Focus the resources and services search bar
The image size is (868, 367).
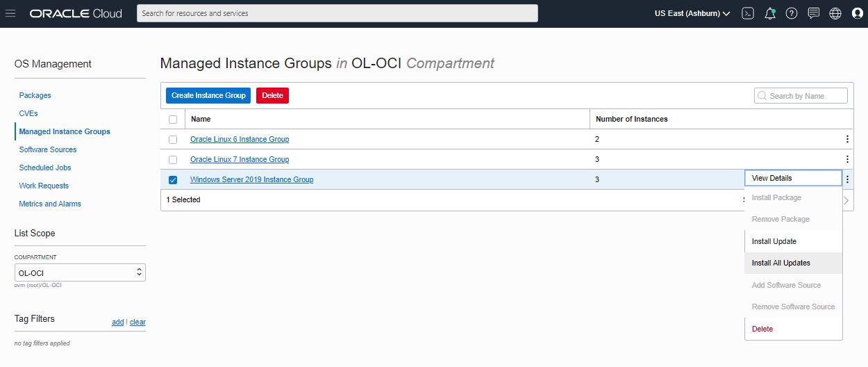[x=337, y=13]
